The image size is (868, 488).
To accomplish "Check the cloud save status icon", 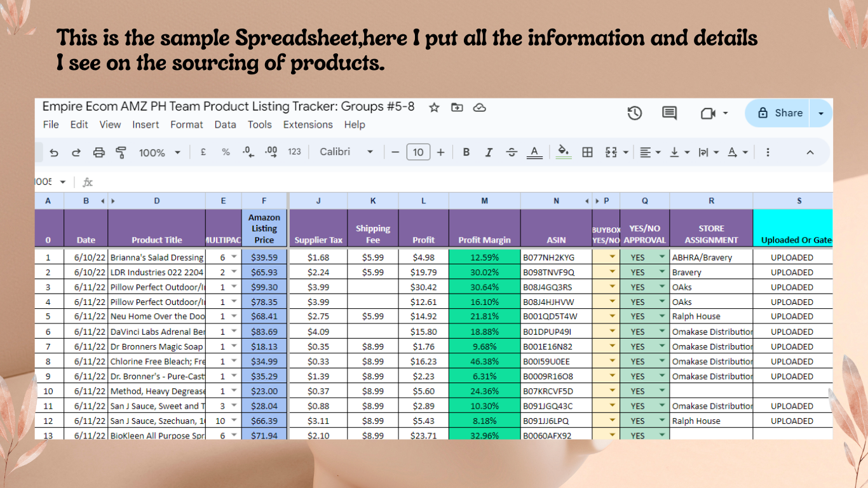I will [x=480, y=107].
